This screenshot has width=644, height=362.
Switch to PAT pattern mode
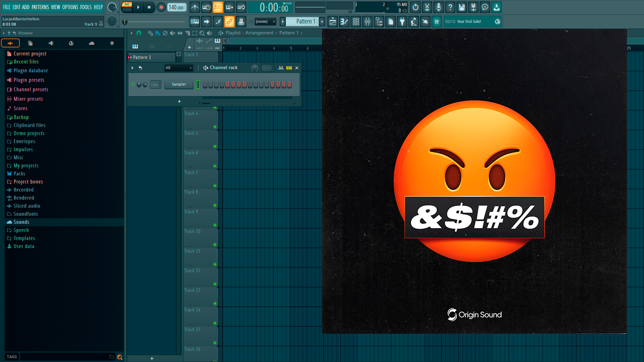pos(127,4)
